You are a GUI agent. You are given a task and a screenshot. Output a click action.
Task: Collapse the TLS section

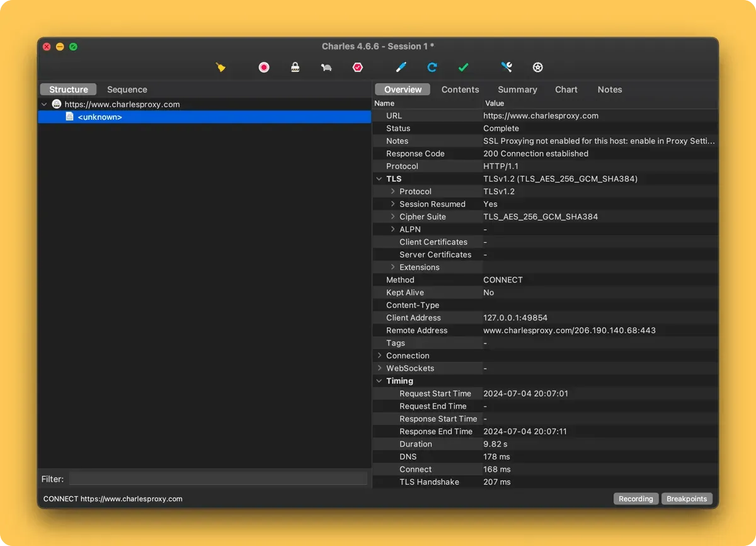379,179
